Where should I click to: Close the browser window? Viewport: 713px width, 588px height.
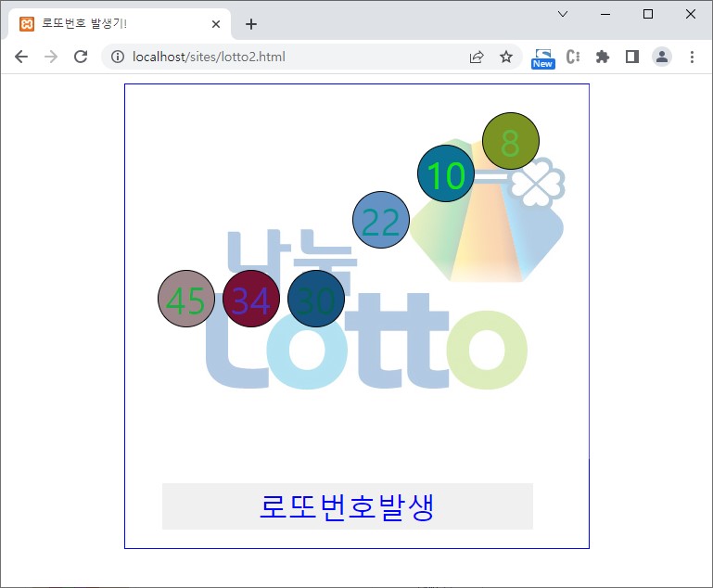[x=690, y=14]
